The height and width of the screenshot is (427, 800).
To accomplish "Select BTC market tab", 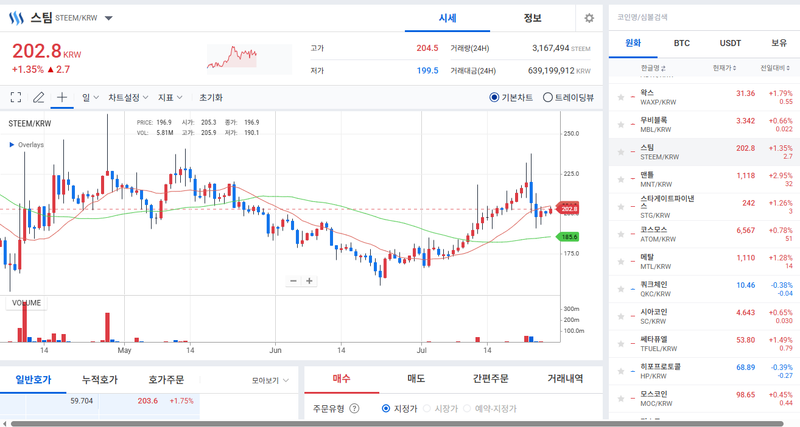I will click(x=682, y=43).
